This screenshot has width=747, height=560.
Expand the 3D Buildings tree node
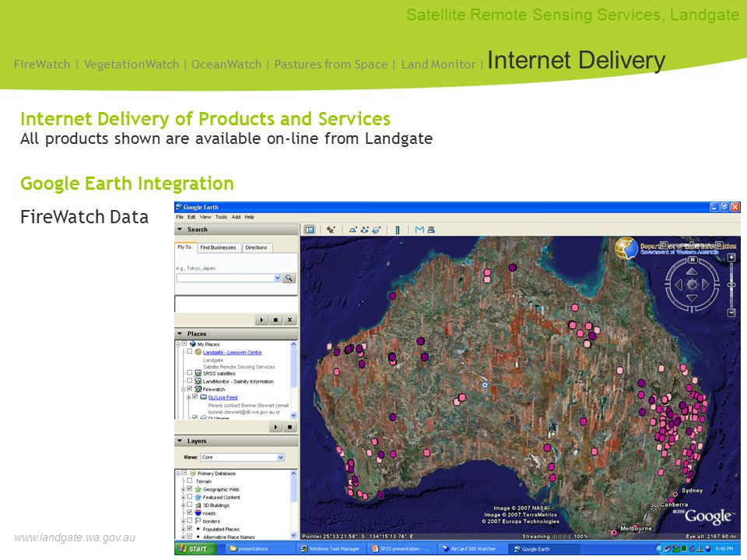tap(184, 505)
